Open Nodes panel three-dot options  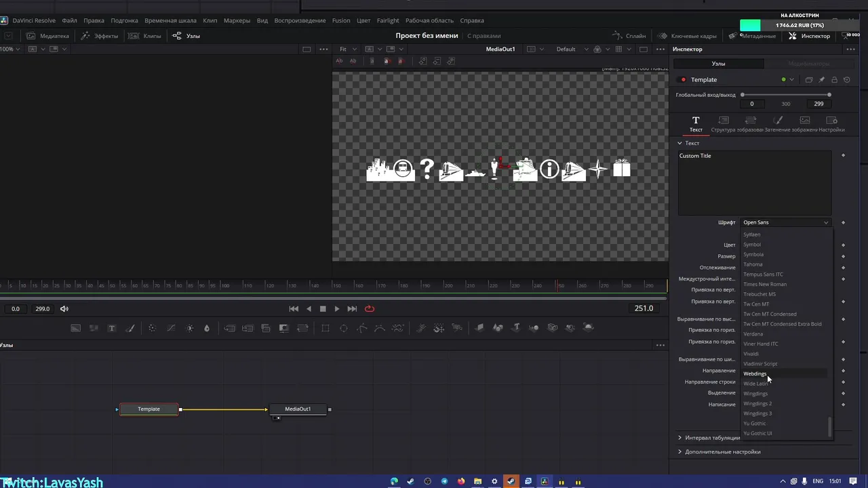660,345
